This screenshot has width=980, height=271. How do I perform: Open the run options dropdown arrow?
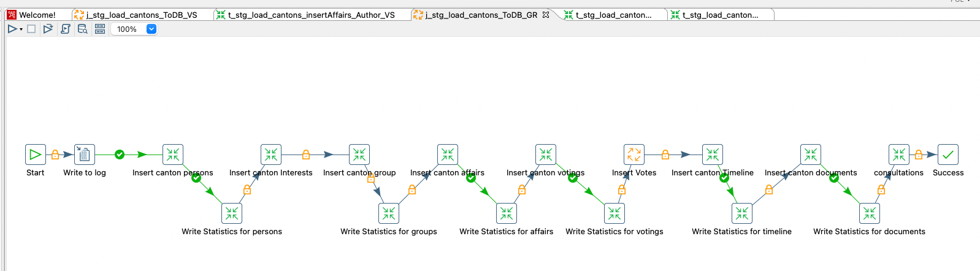[x=21, y=29]
